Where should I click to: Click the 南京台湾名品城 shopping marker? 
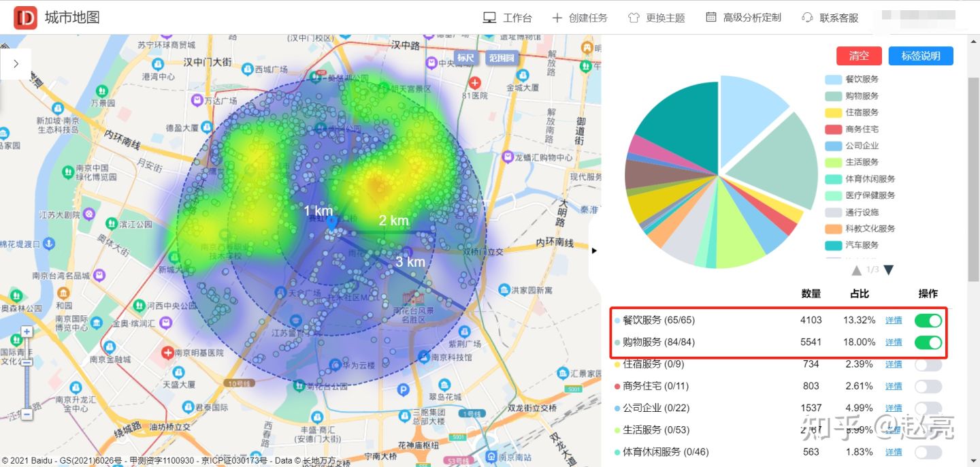coord(99,276)
